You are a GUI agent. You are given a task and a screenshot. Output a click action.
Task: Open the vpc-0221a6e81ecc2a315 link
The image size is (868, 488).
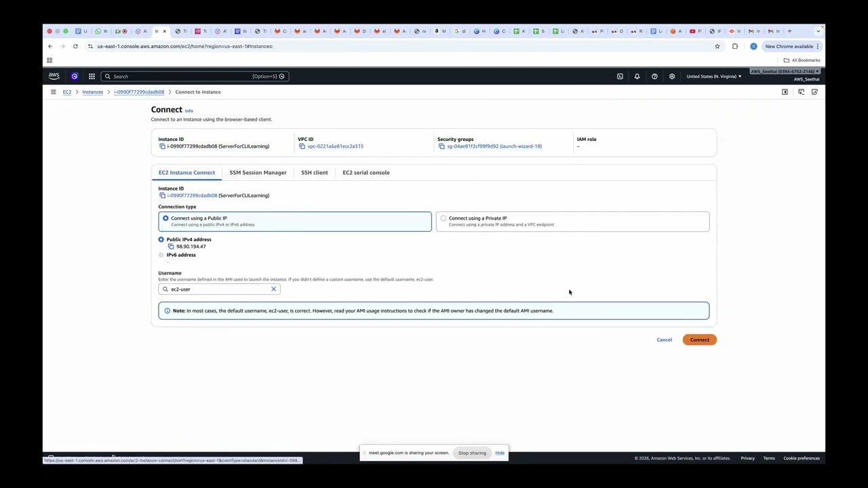click(x=336, y=146)
